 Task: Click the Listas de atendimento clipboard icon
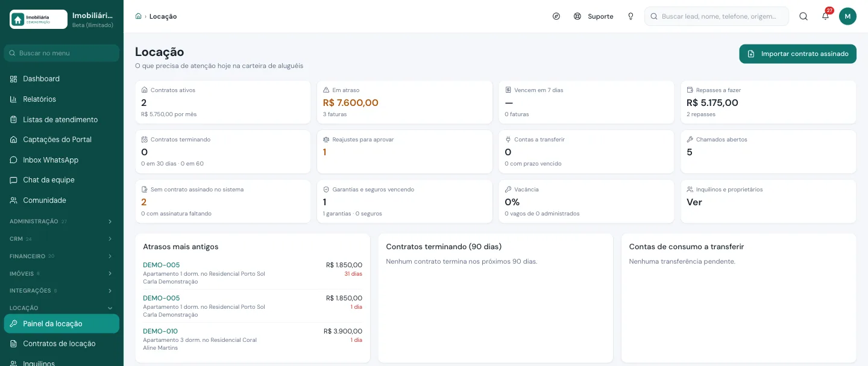click(x=13, y=119)
